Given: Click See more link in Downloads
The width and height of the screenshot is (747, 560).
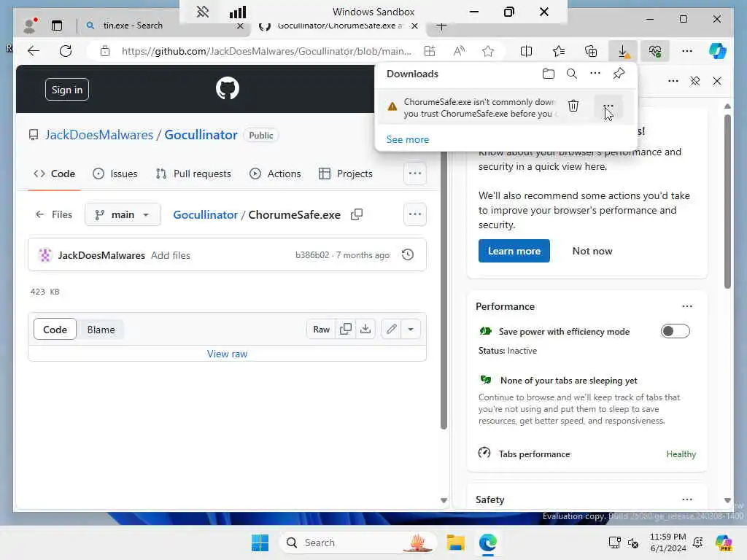Looking at the screenshot, I should click(407, 139).
